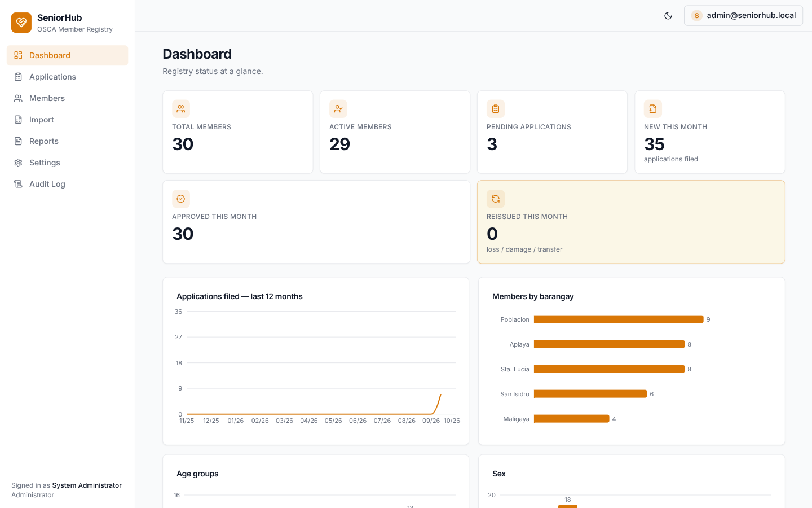Click the New This Month card icon
Viewport: 812px width, 508px height.
coord(653,109)
